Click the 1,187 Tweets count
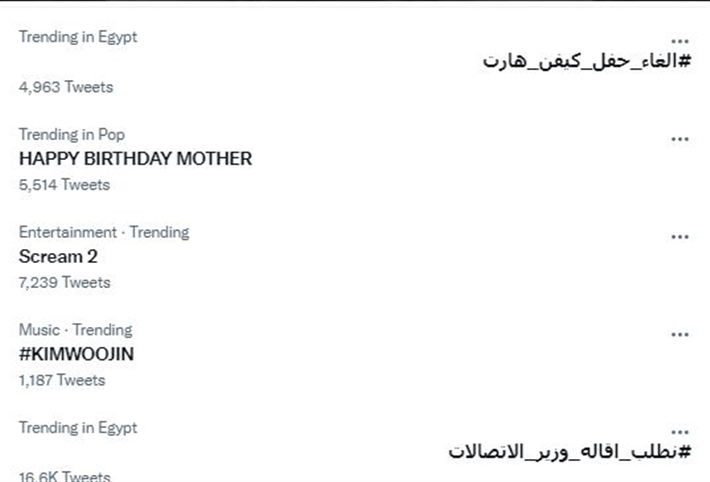Screen dimensions: 710x482 point(62,380)
